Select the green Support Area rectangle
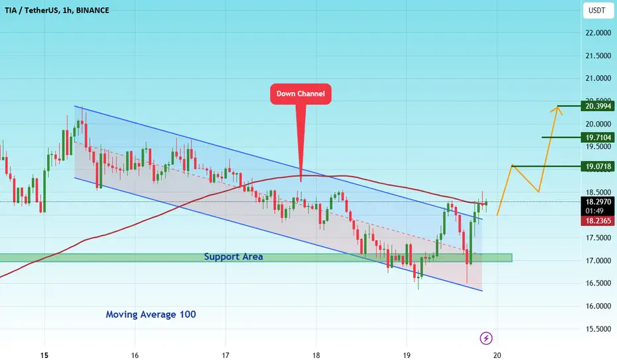 click(x=256, y=257)
